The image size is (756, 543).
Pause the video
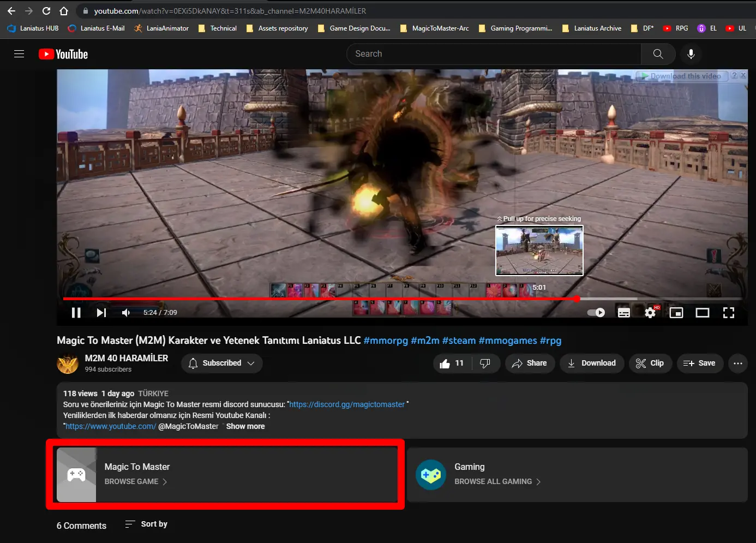pos(76,313)
